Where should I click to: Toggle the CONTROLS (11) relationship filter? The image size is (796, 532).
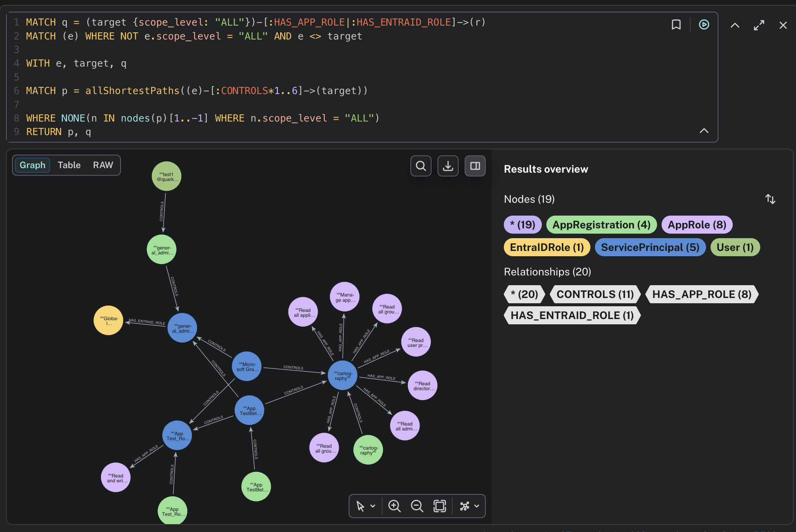[595, 294]
